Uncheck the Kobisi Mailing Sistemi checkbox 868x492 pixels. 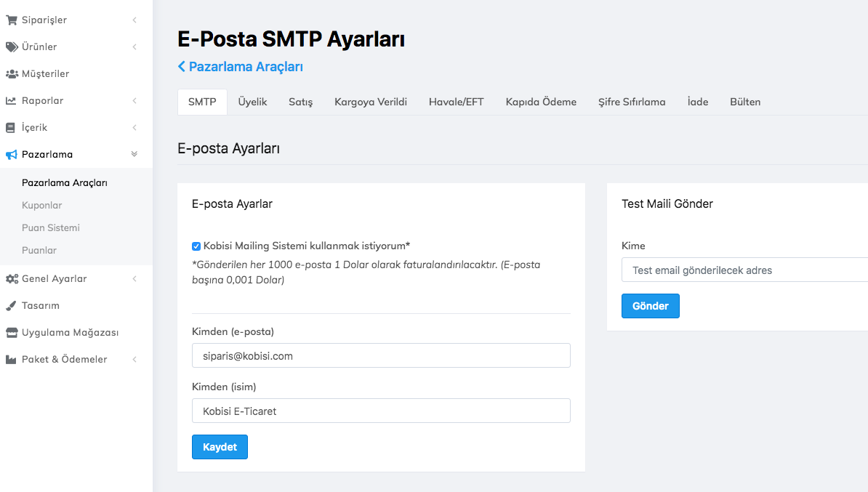tap(196, 246)
